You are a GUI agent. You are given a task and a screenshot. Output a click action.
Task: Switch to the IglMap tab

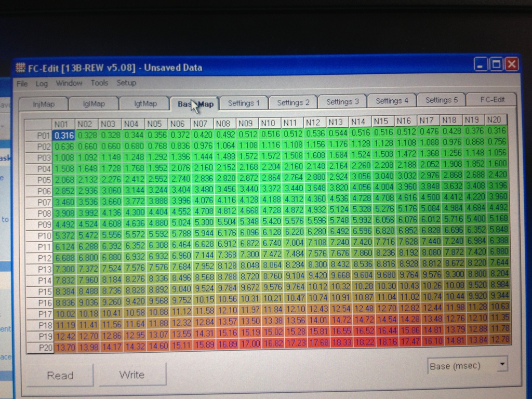pos(94,104)
